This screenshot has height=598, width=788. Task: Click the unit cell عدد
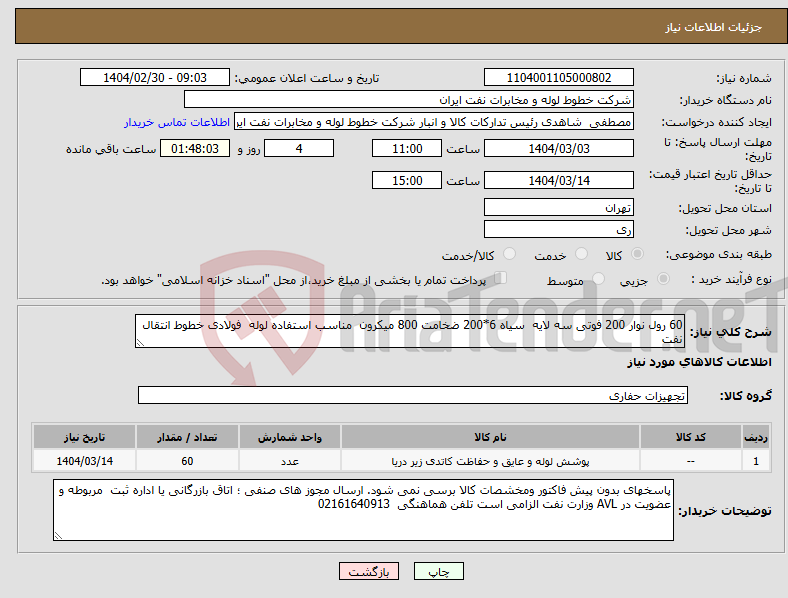point(289,461)
